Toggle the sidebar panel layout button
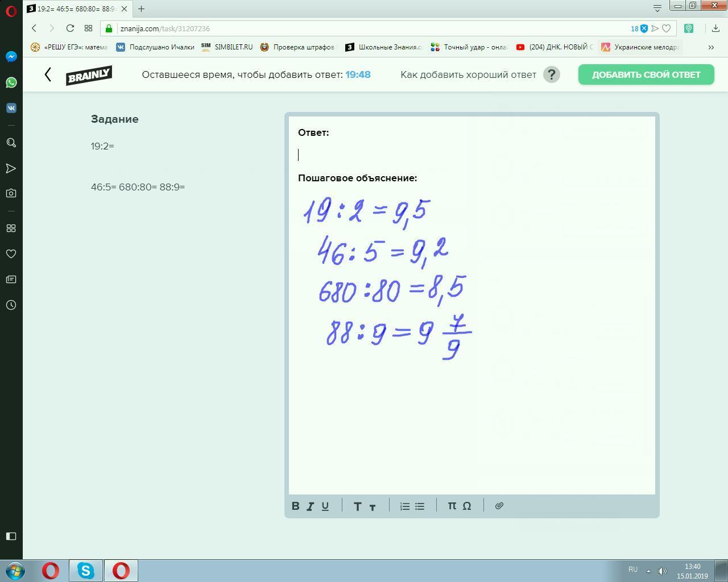The width and height of the screenshot is (728, 582). 11,536
